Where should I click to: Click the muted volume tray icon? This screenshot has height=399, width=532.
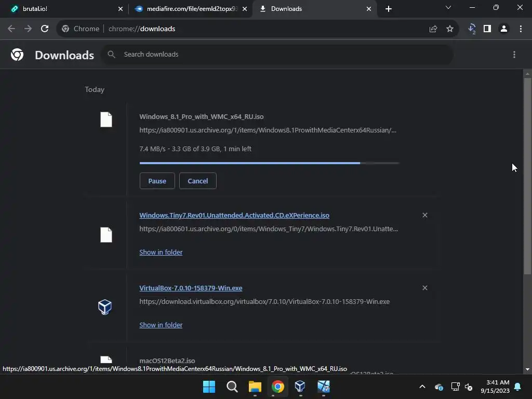[469, 387]
